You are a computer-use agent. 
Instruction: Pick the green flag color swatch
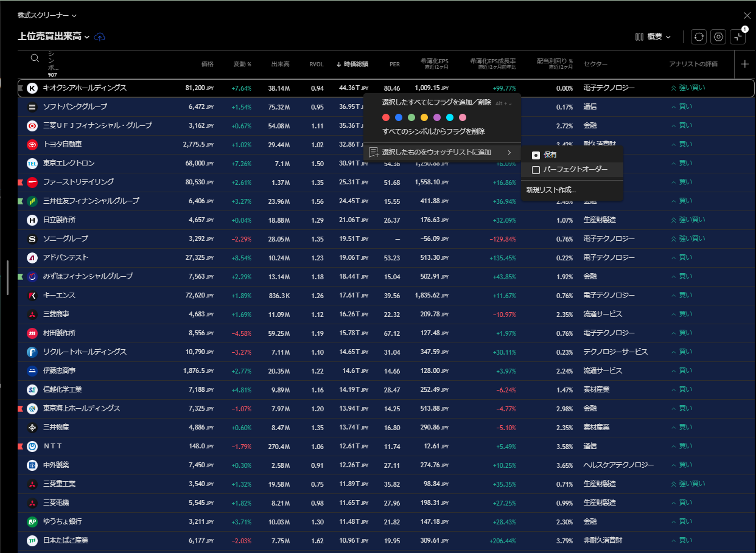click(x=411, y=117)
